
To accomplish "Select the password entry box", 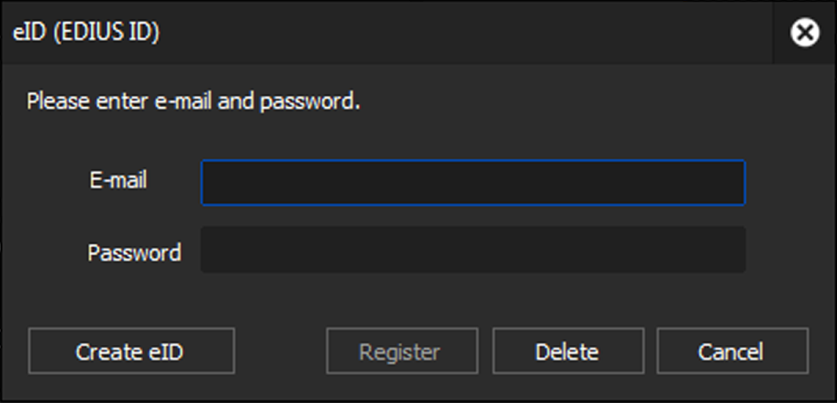I will pyautogui.click(x=472, y=249).
